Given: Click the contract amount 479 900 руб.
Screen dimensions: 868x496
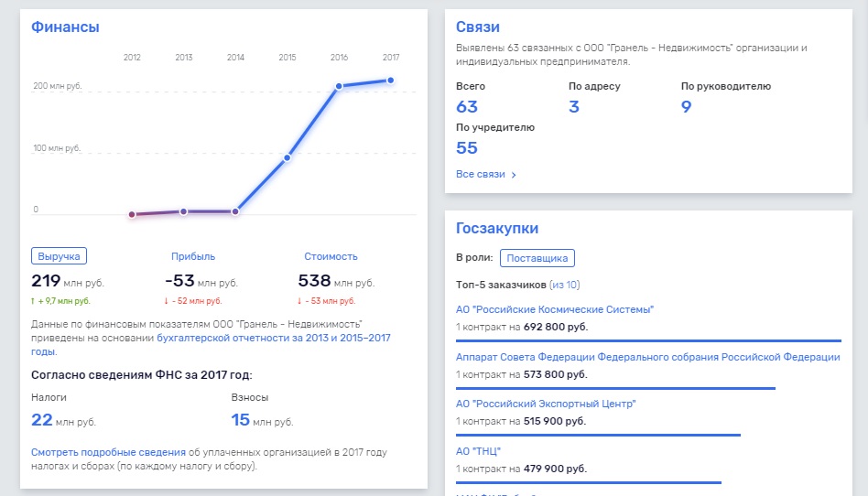Looking at the screenshot, I should click(x=555, y=469).
